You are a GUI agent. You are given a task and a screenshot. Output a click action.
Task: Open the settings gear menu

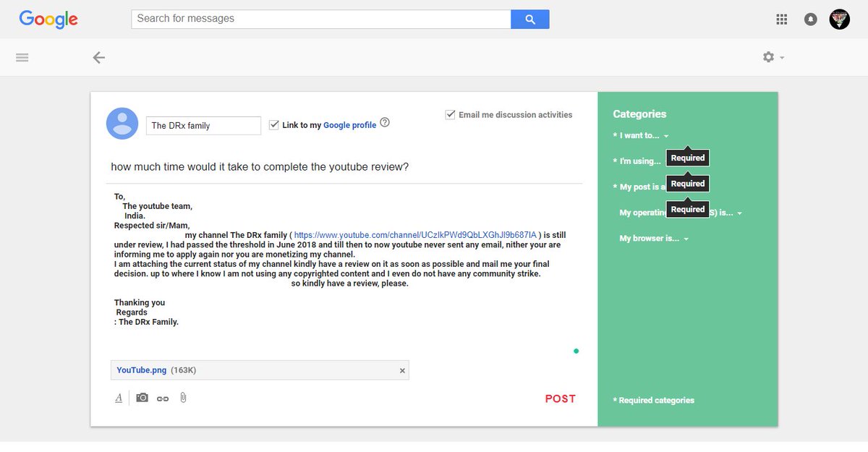pyautogui.click(x=773, y=57)
